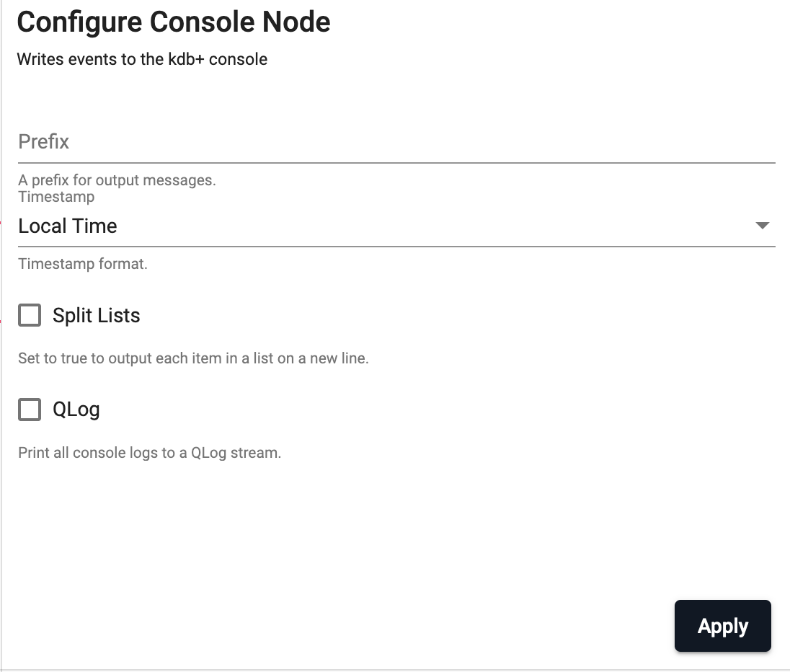The width and height of the screenshot is (790, 672).
Task: Select the Local Time timestamp combo box
Action: pyautogui.click(x=396, y=226)
